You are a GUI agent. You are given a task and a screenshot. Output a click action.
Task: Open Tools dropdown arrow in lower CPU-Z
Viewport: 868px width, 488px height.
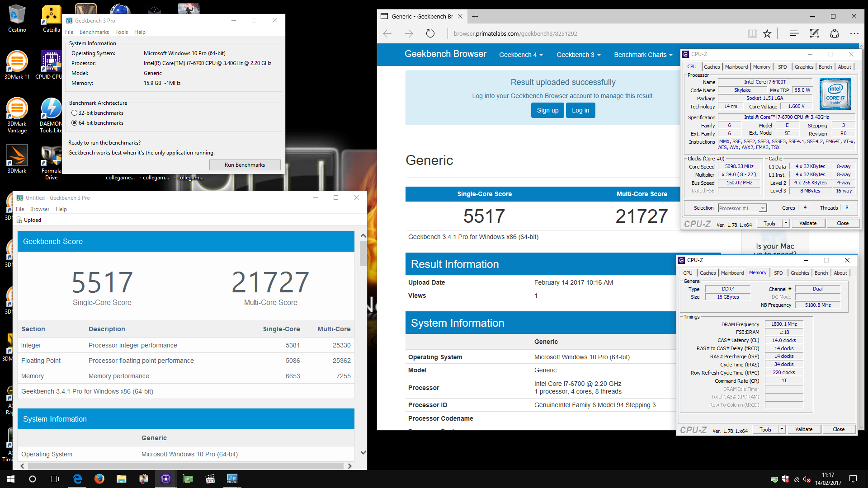[x=782, y=429]
